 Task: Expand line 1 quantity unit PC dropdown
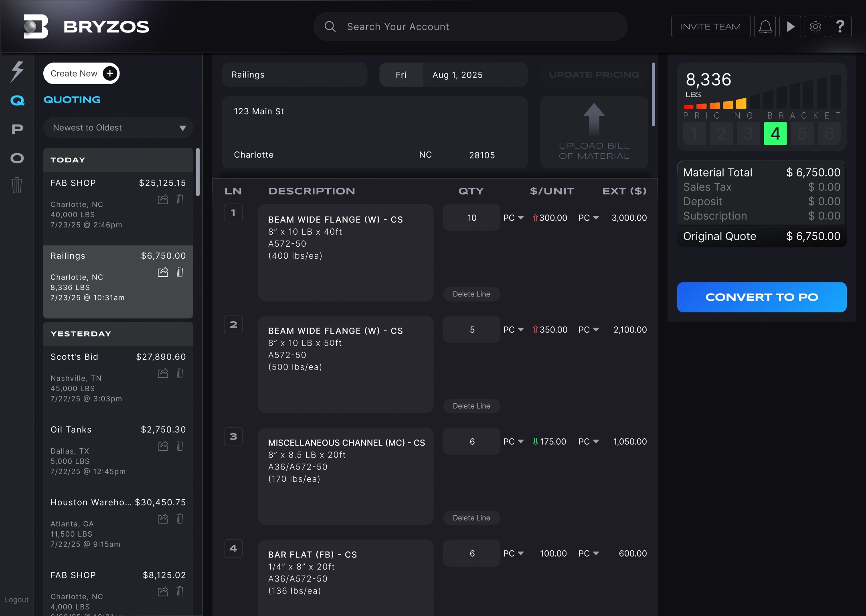(514, 218)
